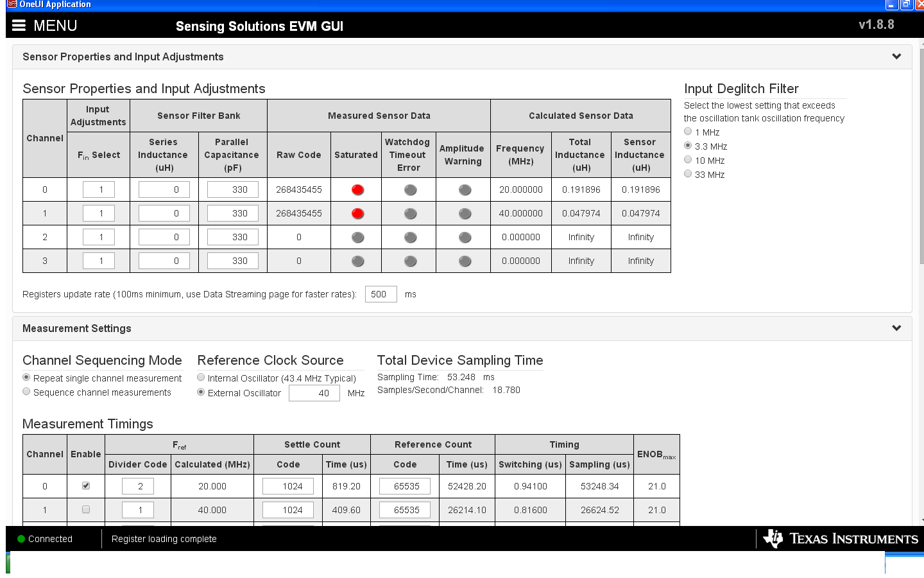
Task: Toggle Enable checkbox for channel 0
Action: pos(86,486)
